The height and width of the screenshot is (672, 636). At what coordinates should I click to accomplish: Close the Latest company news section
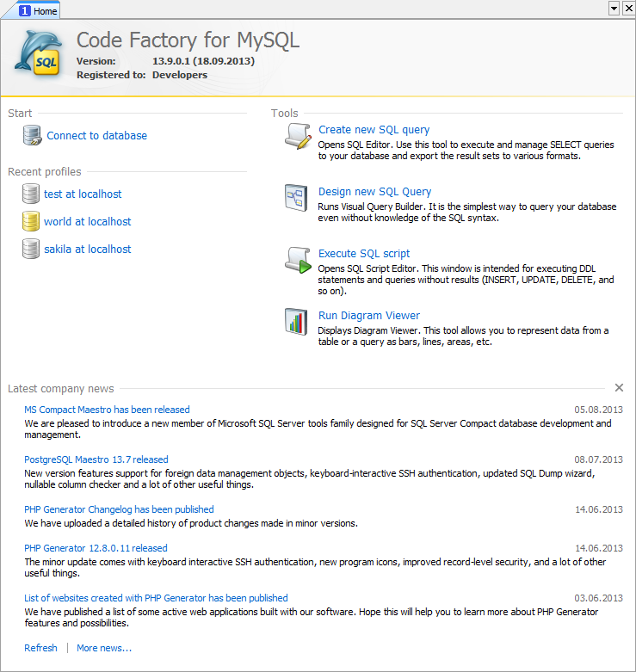tap(619, 388)
